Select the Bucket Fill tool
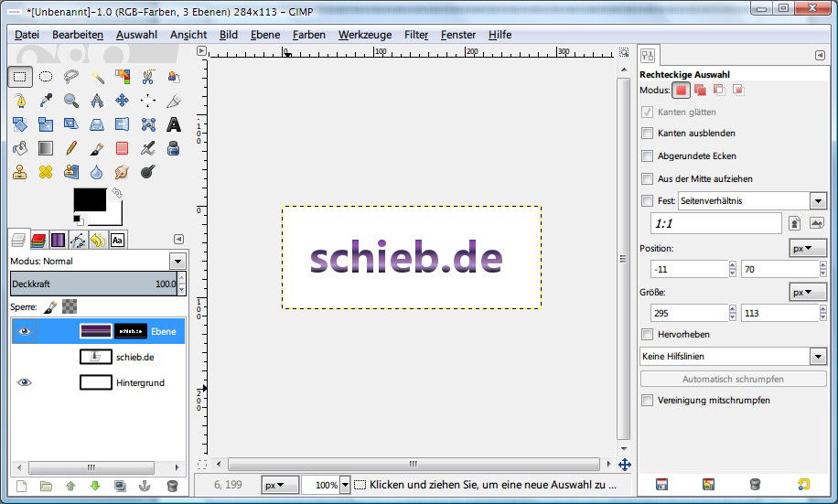 click(20, 148)
